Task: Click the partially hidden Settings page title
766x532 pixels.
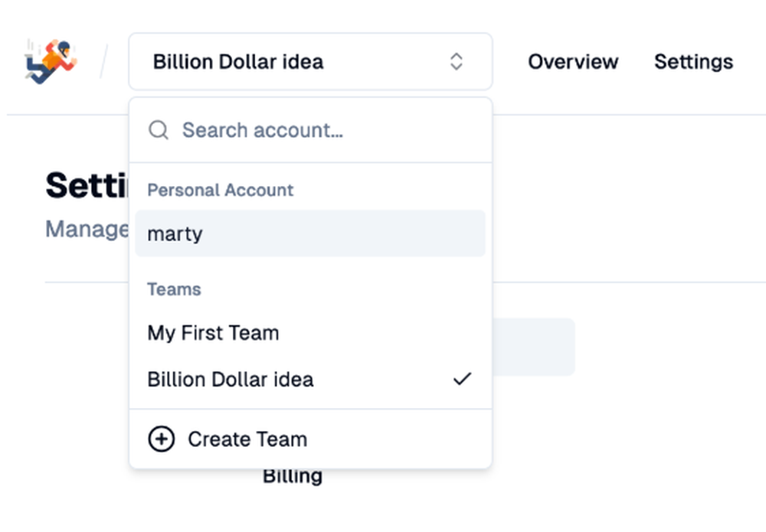Action: tap(87, 185)
